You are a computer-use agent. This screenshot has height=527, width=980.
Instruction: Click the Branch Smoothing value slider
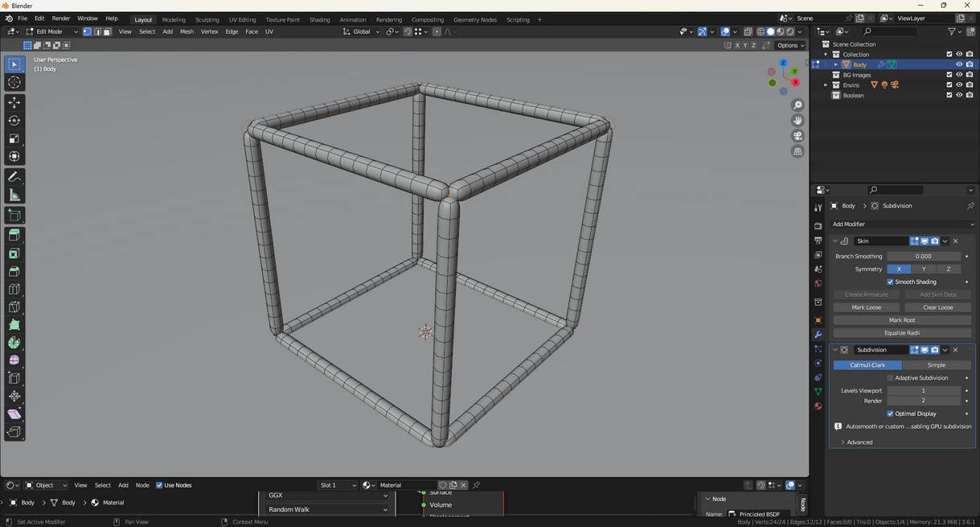(923, 257)
